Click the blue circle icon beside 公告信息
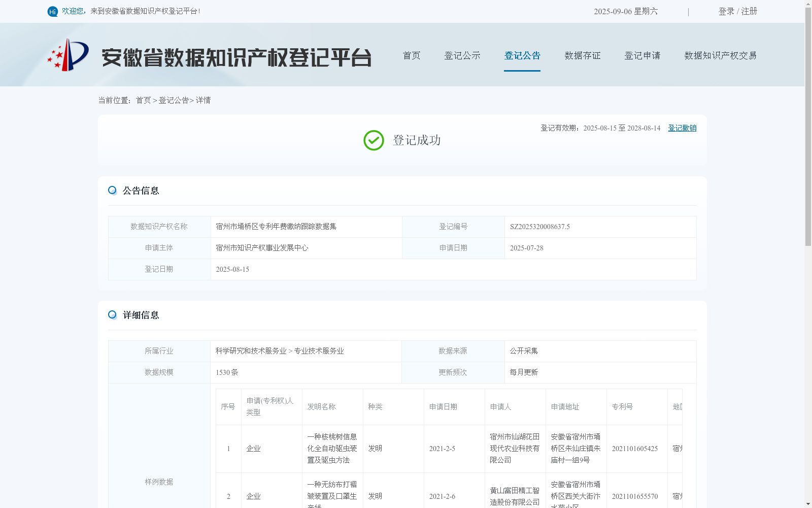The height and width of the screenshot is (508, 812). [x=112, y=190]
